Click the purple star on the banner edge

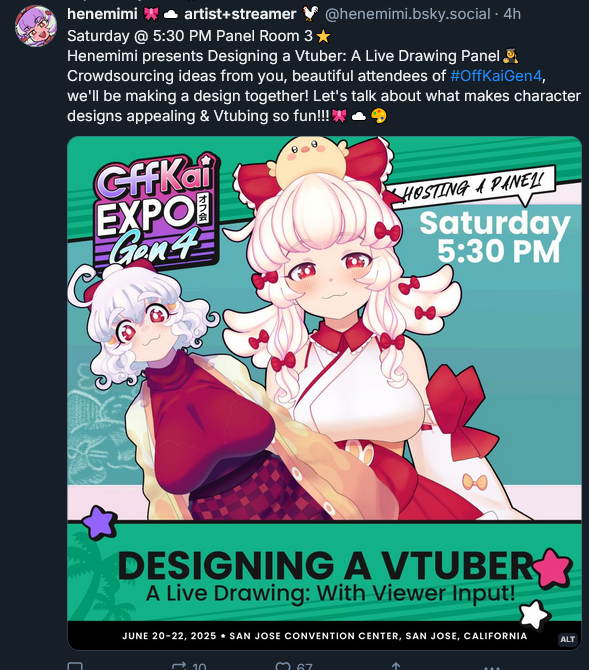click(x=99, y=522)
